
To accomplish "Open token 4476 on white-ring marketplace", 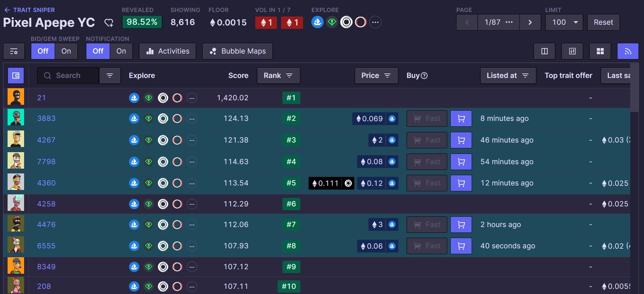I will point(163,225).
